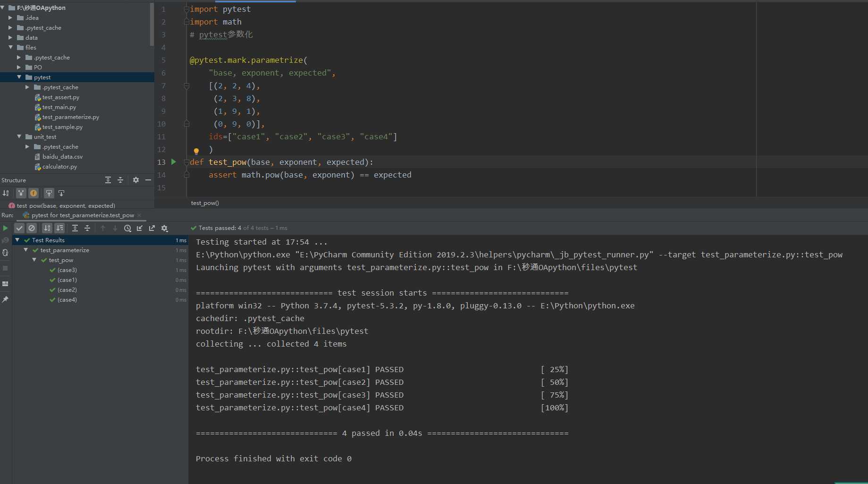
Task: Select the (case2) test result
Action: click(67, 290)
